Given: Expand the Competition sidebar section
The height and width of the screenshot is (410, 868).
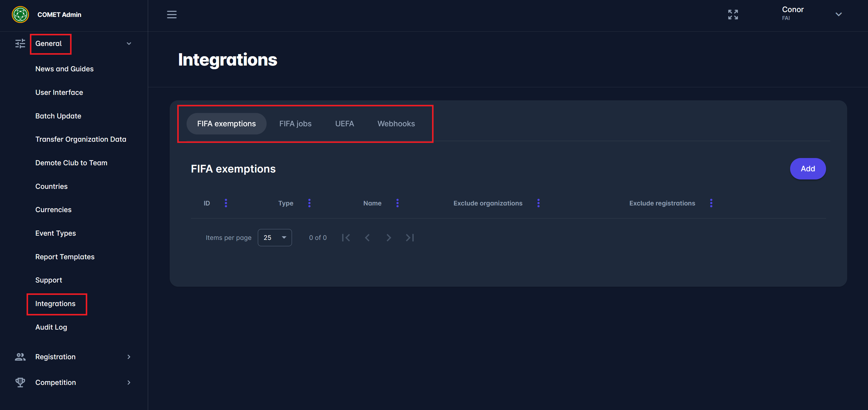Looking at the screenshot, I should tap(129, 382).
